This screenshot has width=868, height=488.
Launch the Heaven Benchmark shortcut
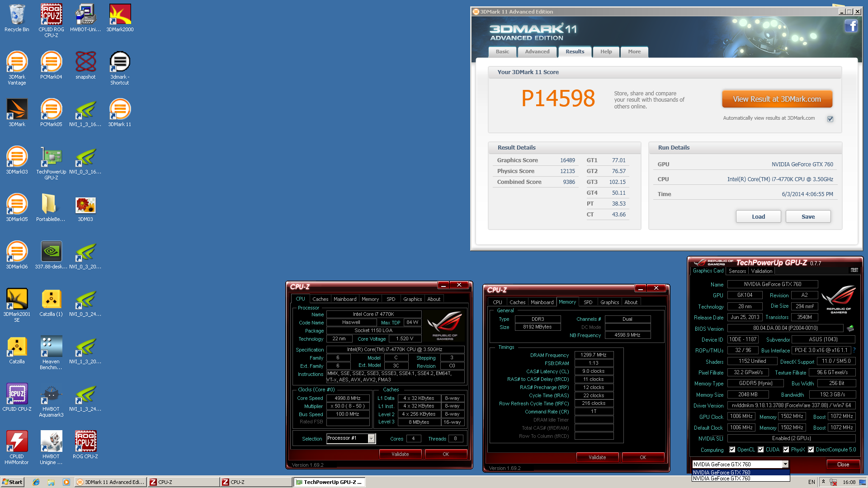51,352
